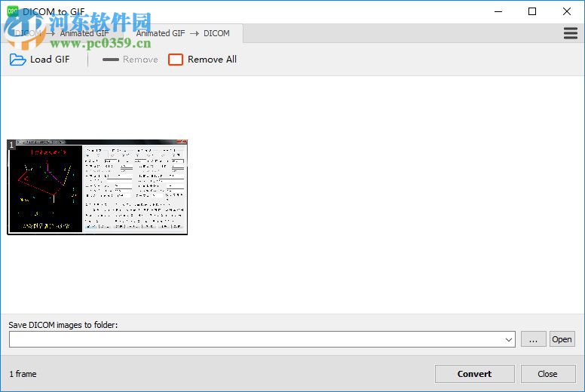Switch to DICOM → Animated GIF tab
This screenshot has width=585, height=392.
coord(63,34)
